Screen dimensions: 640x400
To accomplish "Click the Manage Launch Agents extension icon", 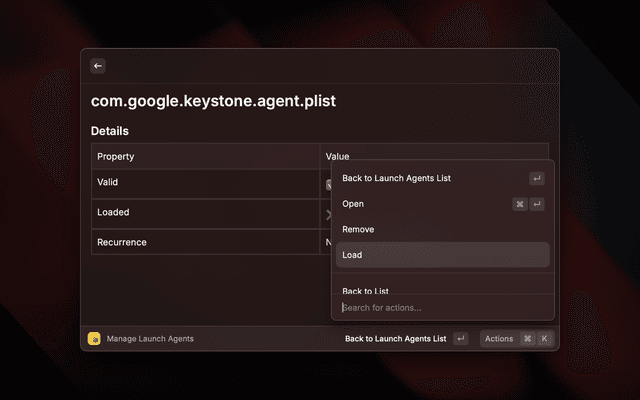I will (94, 339).
